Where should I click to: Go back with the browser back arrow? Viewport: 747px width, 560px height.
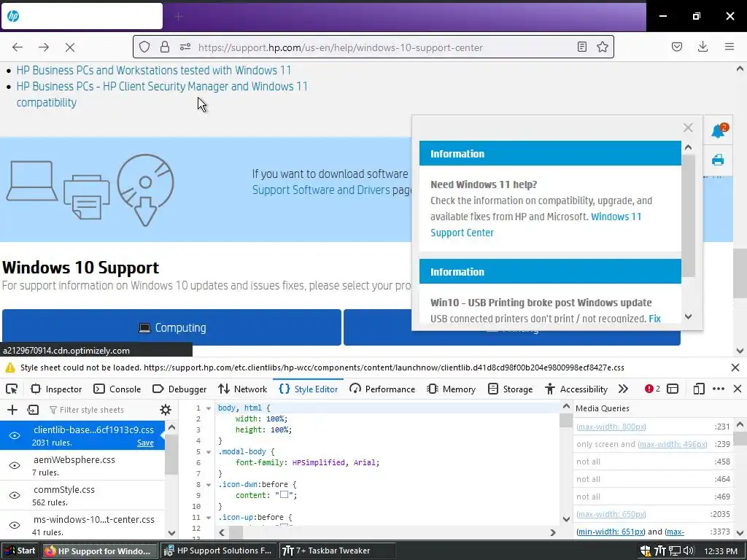pos(18,47)
